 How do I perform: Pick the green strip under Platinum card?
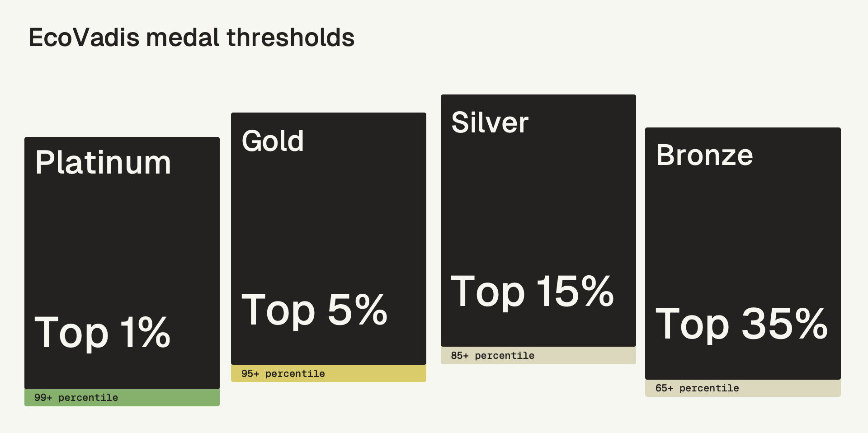(x=172, y=398)
